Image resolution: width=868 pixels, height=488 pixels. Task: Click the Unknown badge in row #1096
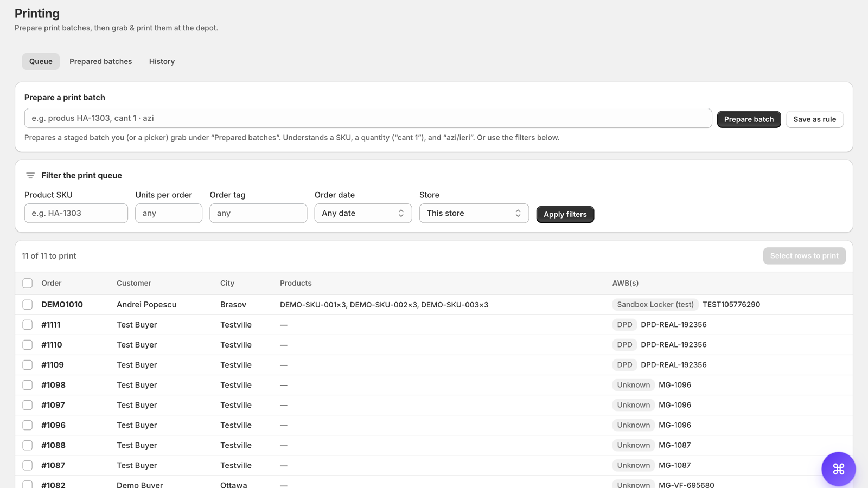click(633, 425)
